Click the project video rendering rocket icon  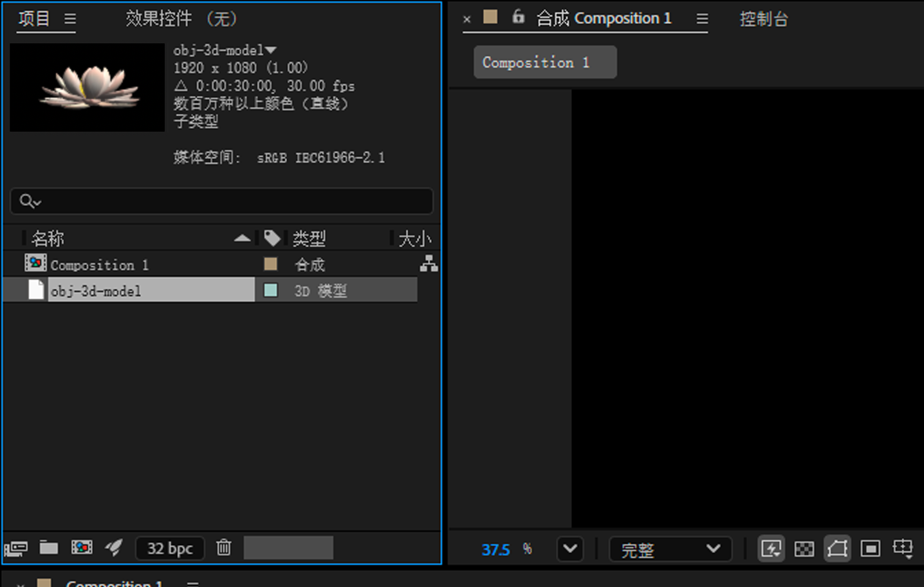(x=114, y=548)
